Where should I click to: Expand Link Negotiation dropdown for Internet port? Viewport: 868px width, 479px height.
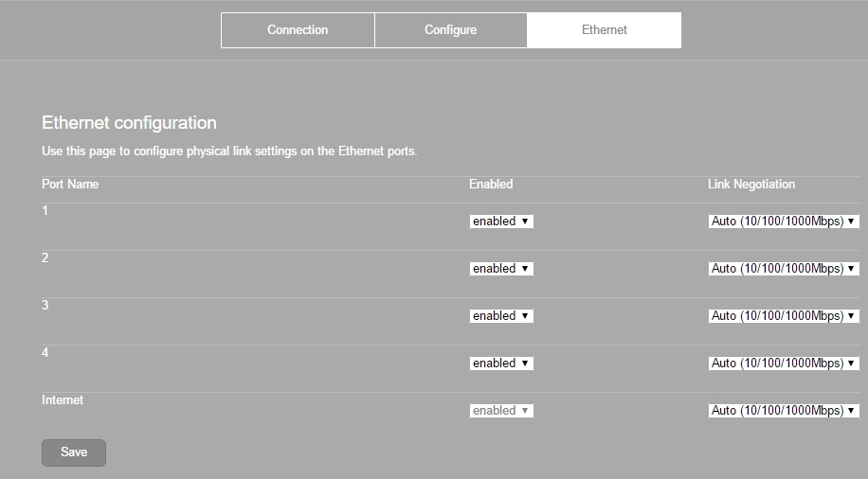tap(784, 411)
